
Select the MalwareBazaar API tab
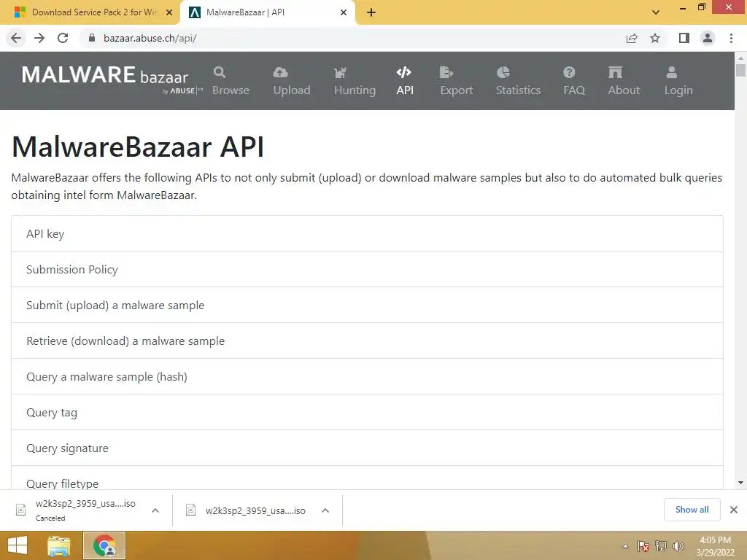point(268,12)
